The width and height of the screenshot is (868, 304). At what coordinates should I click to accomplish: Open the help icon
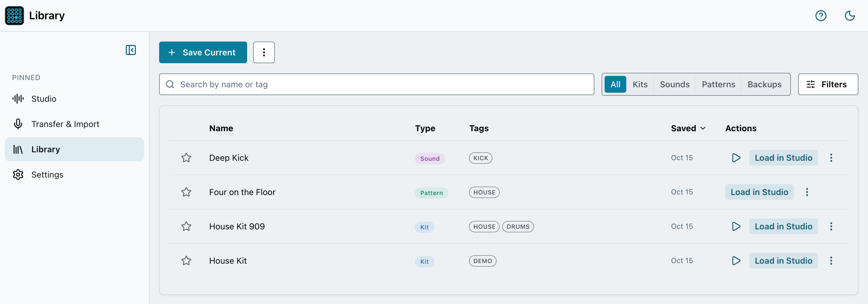coord(821,15)
